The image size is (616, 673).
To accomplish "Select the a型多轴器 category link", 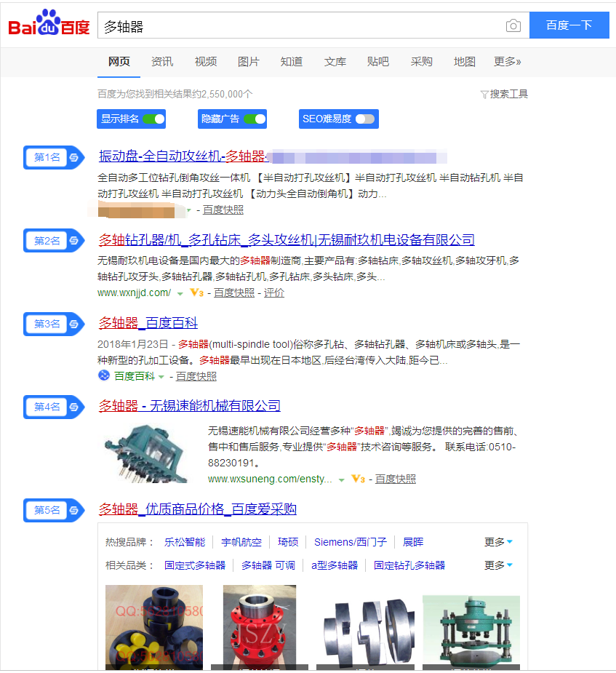I will point(335,565).
